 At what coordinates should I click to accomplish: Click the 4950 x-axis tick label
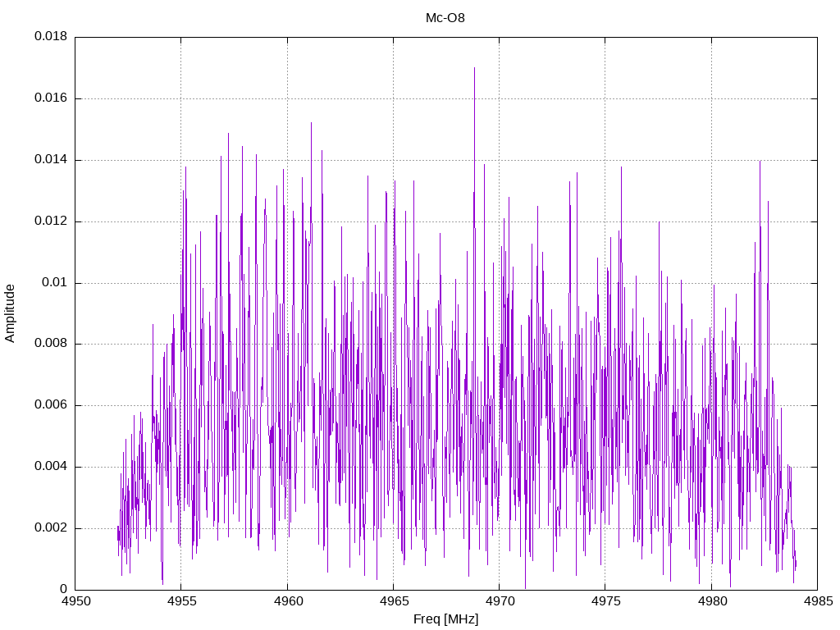coord(75,601)
